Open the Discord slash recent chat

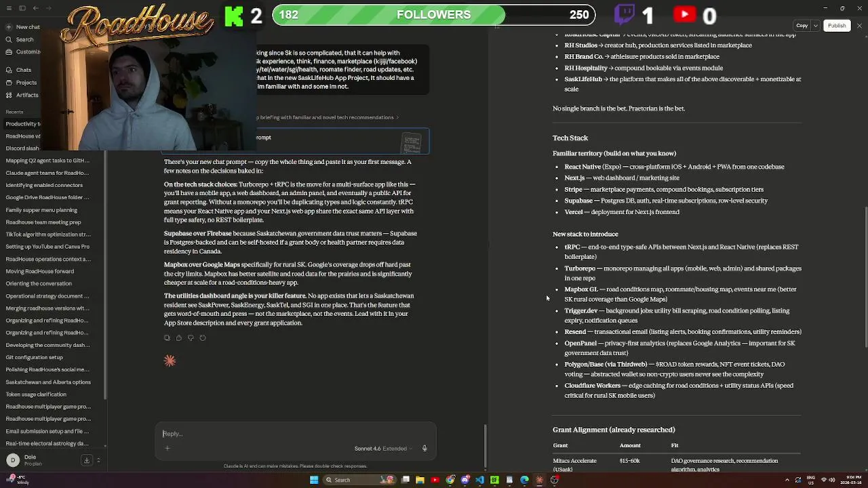tap(23, 148)
